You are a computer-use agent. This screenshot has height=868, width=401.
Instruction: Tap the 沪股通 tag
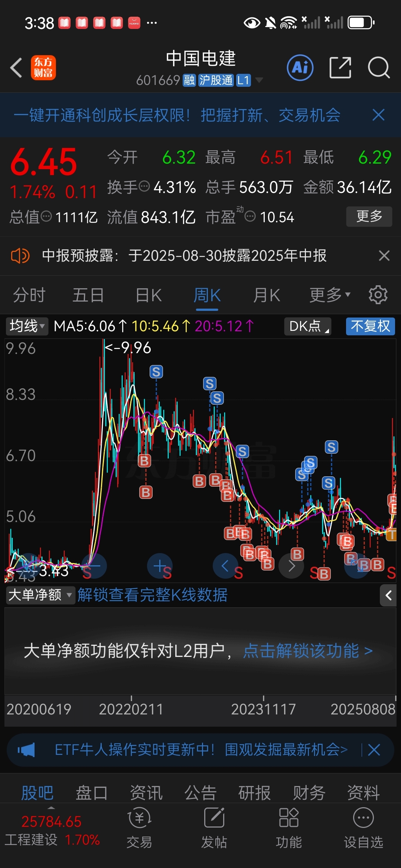tap(216, 80)
